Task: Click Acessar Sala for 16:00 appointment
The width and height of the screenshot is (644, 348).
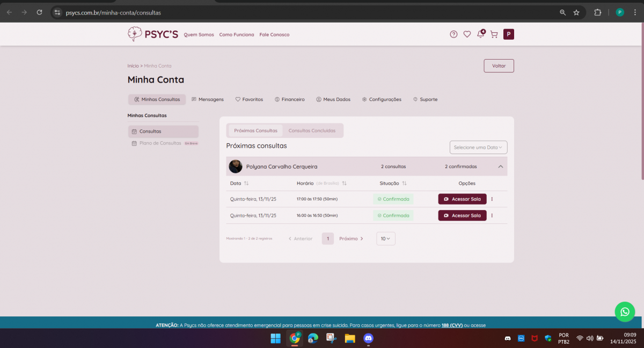Action: tap(462, 215)
